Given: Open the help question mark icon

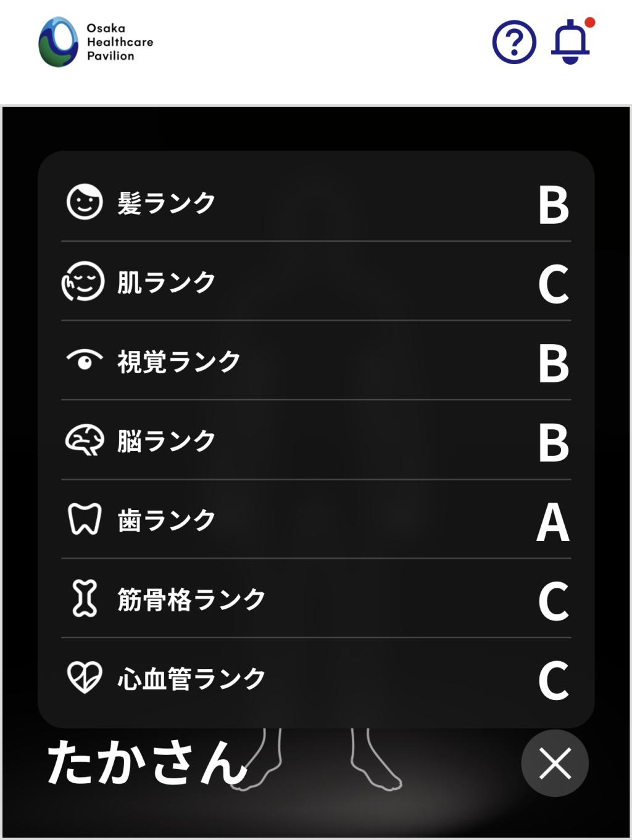Looking at the screenshot, I should pos(513,42).
